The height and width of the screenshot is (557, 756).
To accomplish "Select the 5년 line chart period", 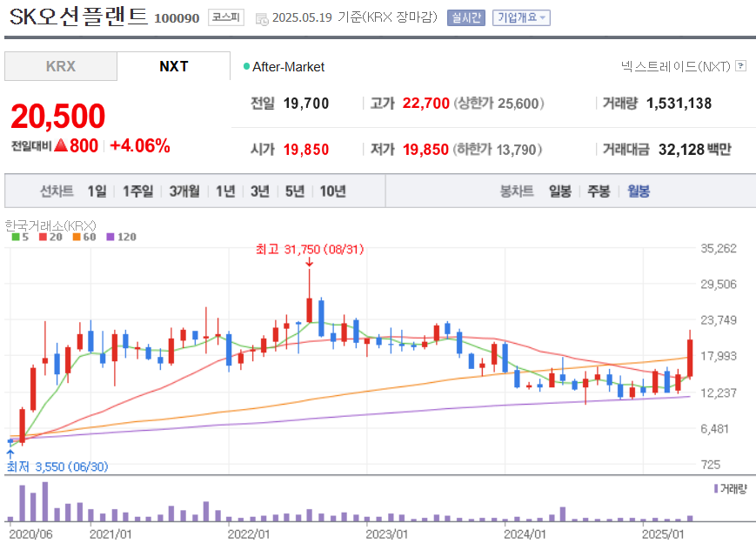I will (x=295, y=191).
